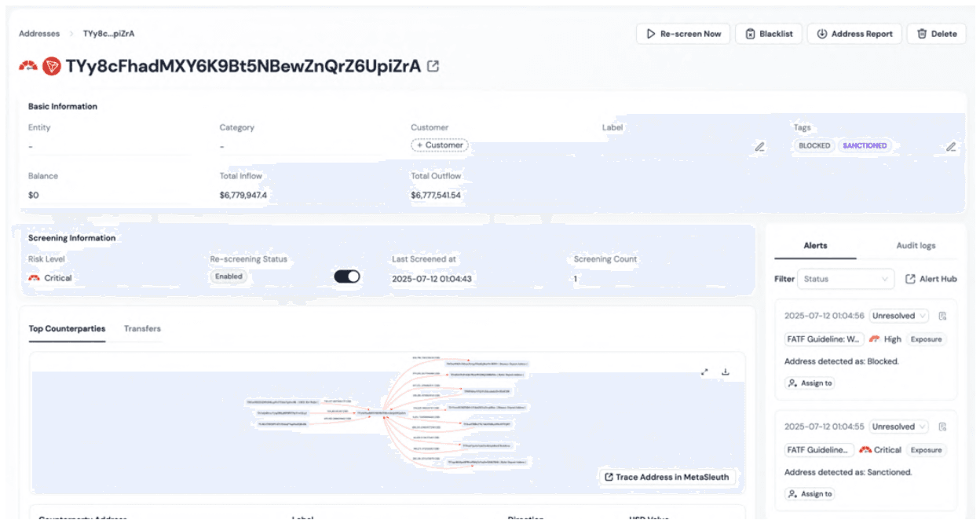Change Unresolved status on the Sanctioned alert
The width and height of the screenshot is (980, 531).
898,427
